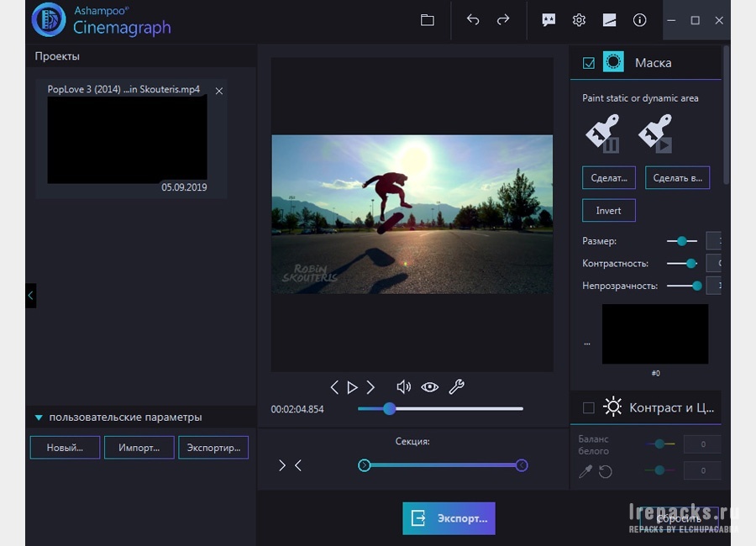The height and width of the screenshot is (546, 756).
Task: Click the Контраст и Ц... section title
Action: click(x=672, y=408)
